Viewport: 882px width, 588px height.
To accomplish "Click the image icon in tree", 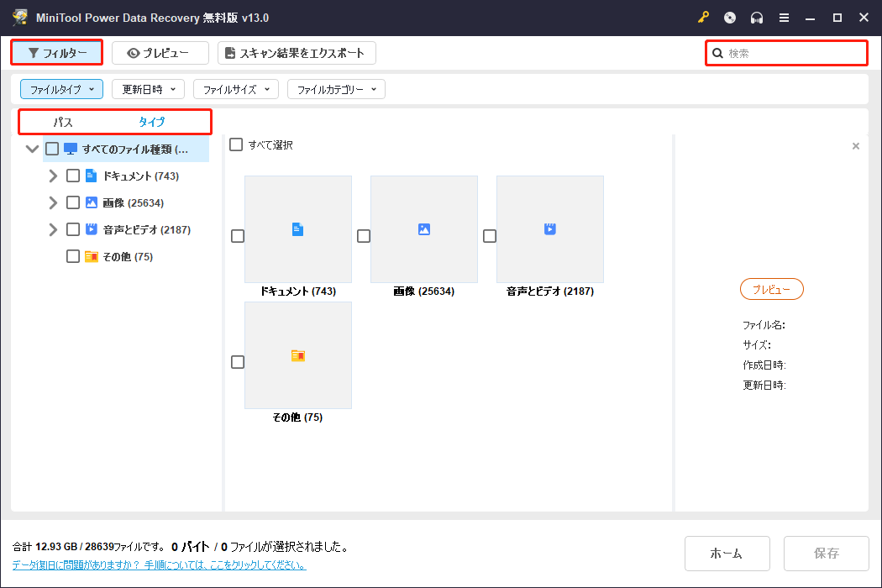I will coord(91,202).
